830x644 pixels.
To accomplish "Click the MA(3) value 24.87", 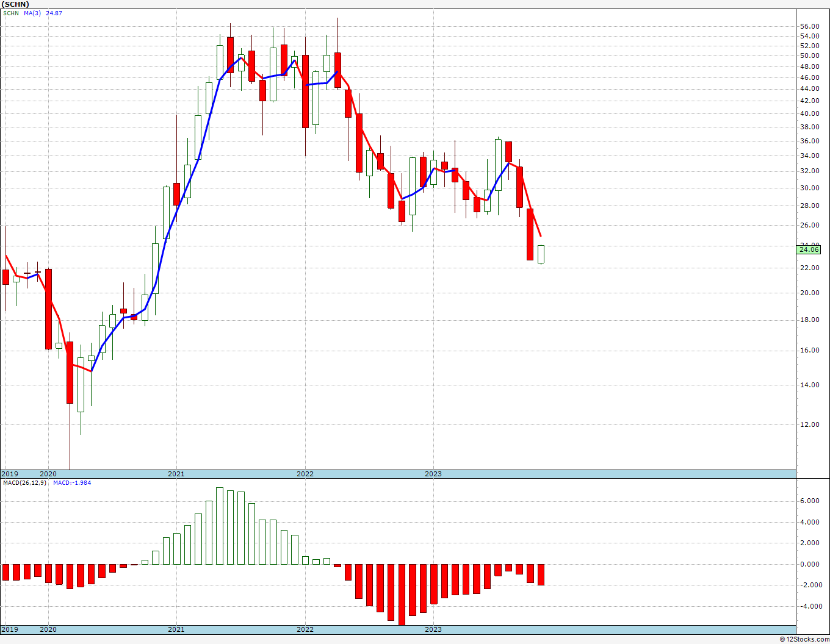I will tap(54, 13).
